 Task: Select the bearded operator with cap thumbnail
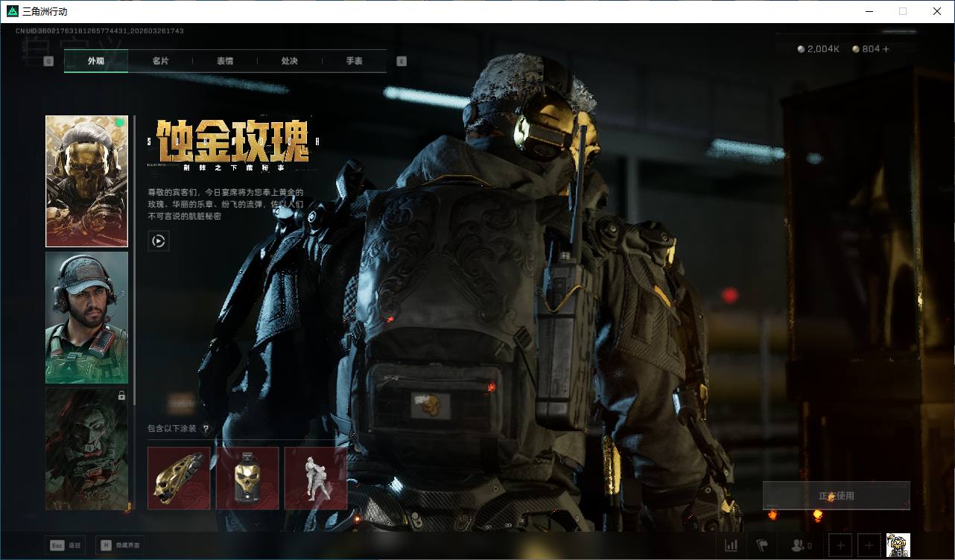click(86, 318)
